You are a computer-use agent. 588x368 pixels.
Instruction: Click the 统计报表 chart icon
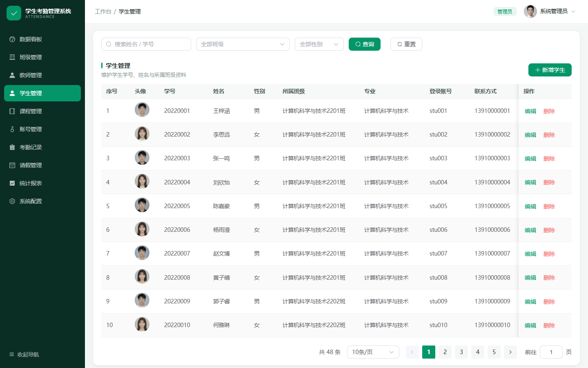point(12,183)
